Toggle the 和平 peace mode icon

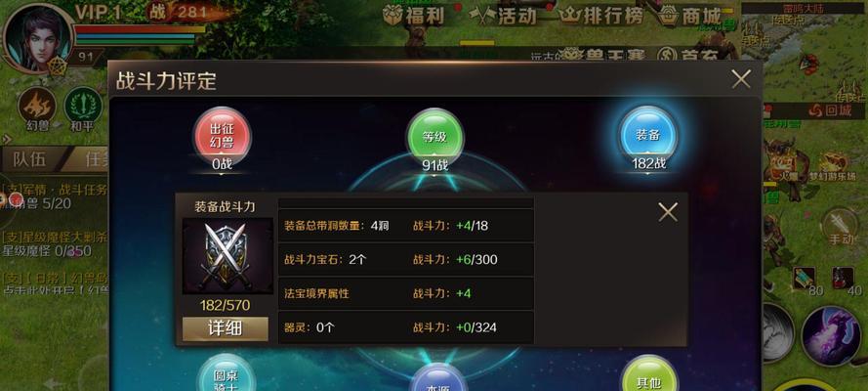click(82, 106)
